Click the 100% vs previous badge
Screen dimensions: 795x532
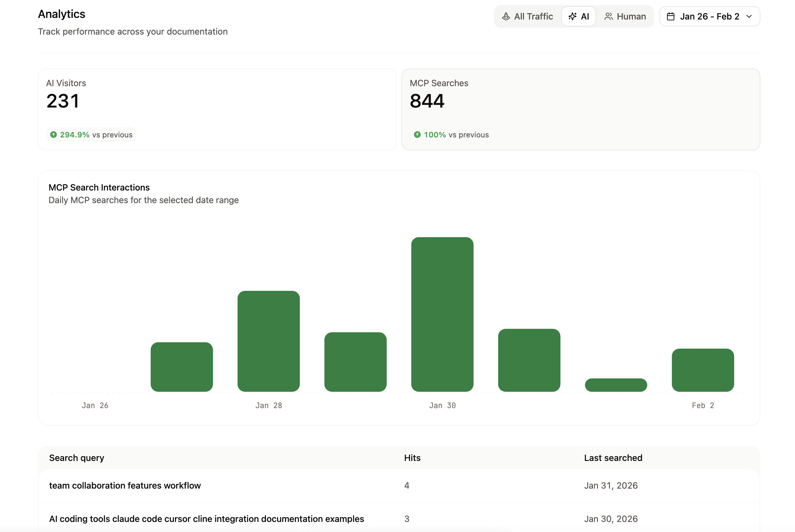[451, 135]
